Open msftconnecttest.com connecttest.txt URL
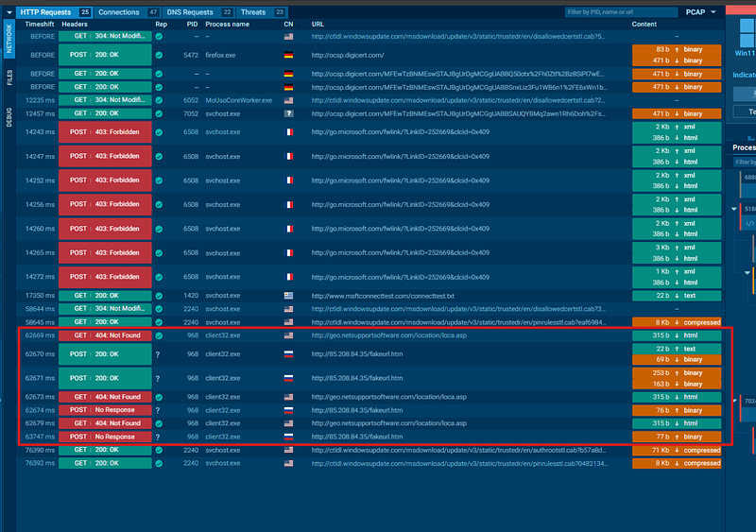 click(x=383, y=296)
